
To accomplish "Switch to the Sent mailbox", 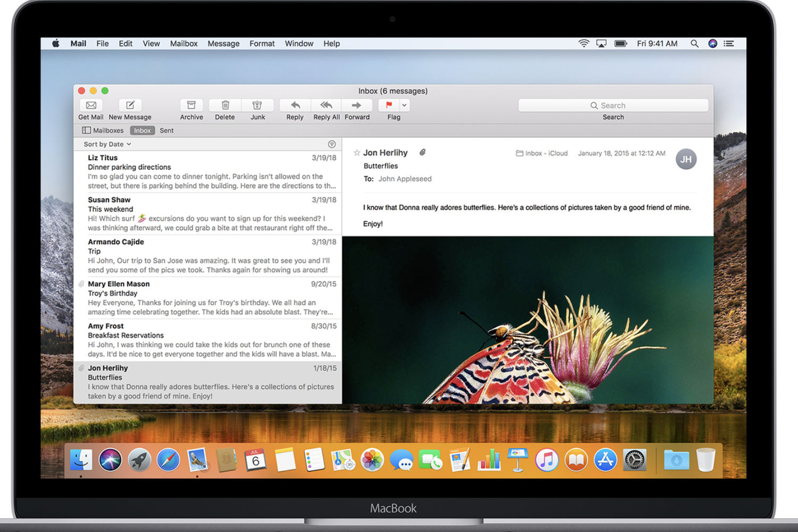I will [167, 130].
